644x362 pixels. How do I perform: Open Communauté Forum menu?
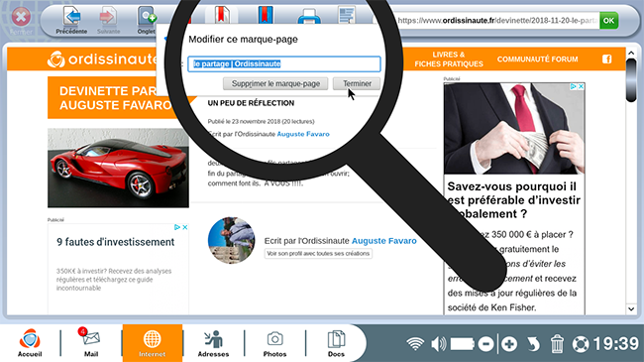click(537, 60)
